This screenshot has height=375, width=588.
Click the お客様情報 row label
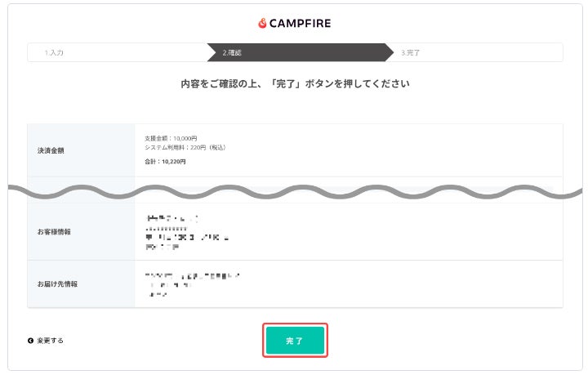54,232
